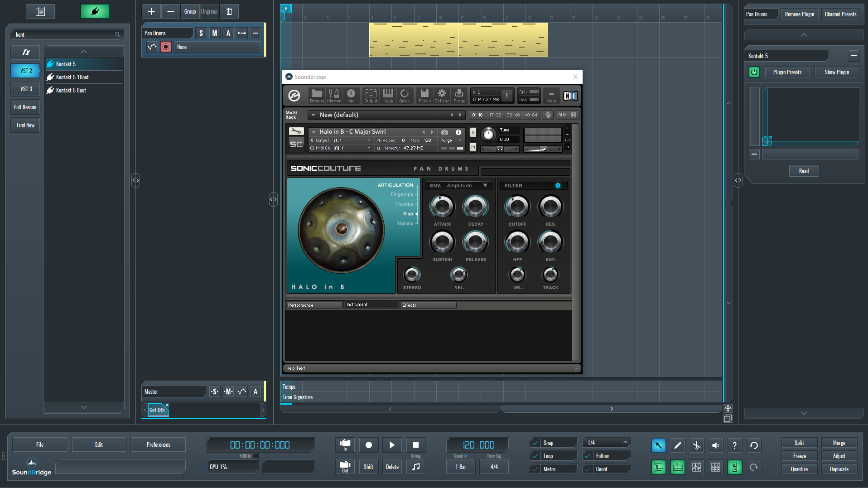Open the Kontakt Browse panel

[317, 96]
